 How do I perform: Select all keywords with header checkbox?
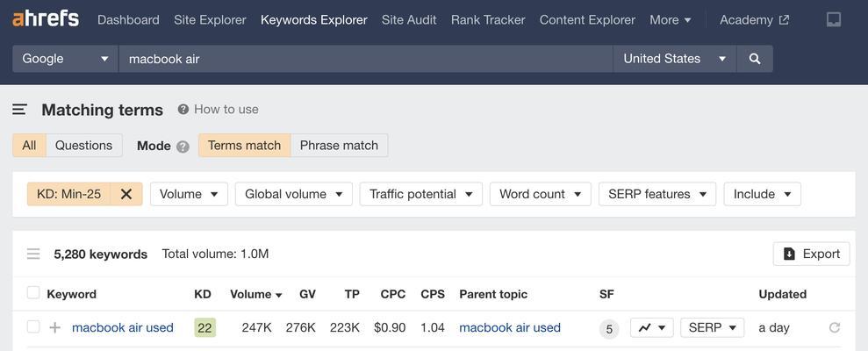pyautogui.click(x=33, y=293)
